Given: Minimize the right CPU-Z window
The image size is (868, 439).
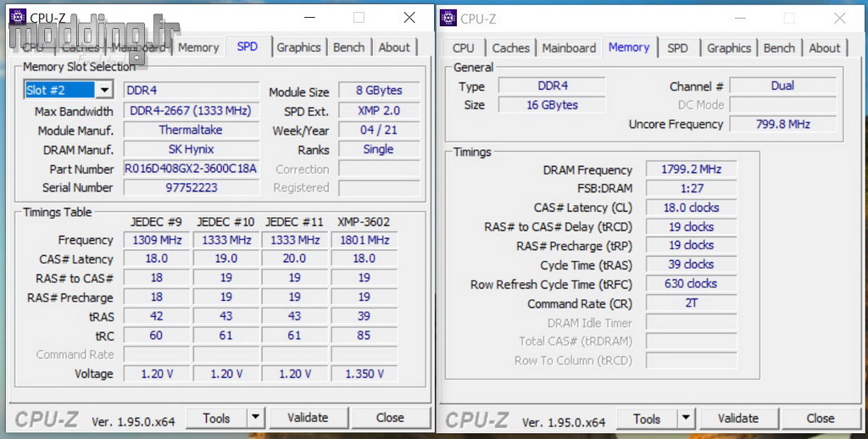Looking at the screenshot, I should coord(739,19).
